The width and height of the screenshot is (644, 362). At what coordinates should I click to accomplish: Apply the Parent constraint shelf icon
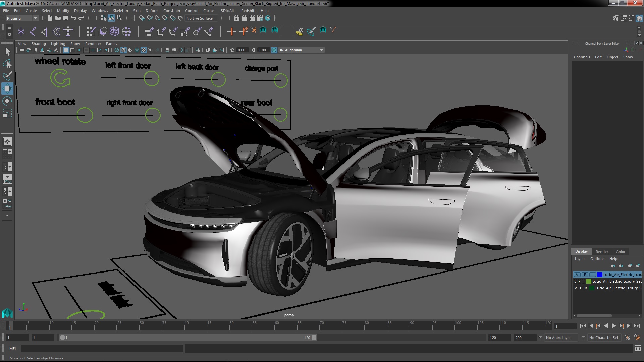(x=150, y=32)
